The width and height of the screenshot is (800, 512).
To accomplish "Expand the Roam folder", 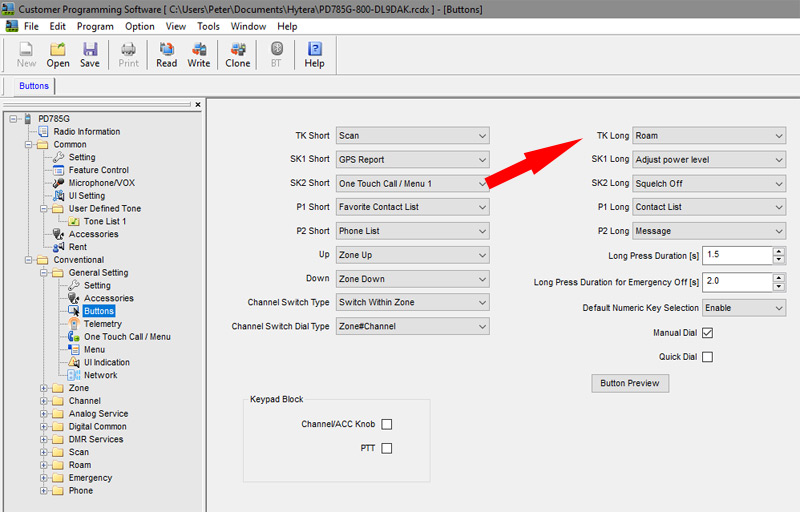I will coord(44,465).
